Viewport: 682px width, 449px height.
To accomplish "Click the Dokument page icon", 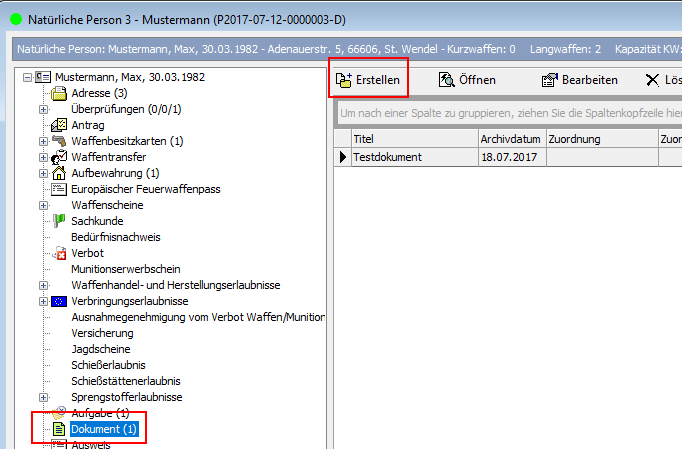I will point(59,429).
